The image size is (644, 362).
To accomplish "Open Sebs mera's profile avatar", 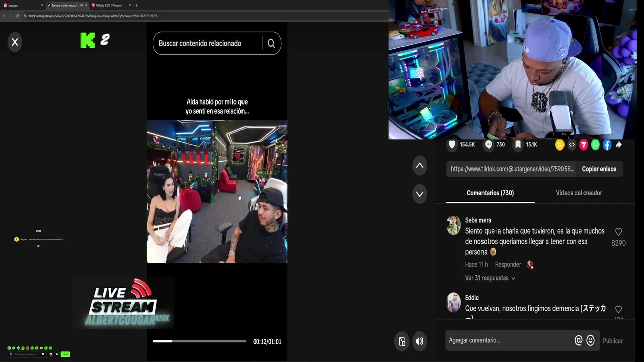I will click(x=453, y=225).
